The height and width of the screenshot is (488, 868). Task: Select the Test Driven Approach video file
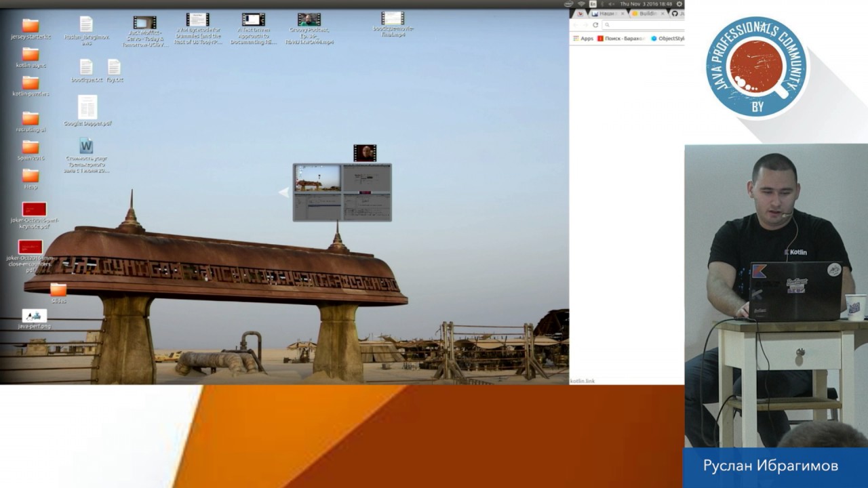[253, 20]
